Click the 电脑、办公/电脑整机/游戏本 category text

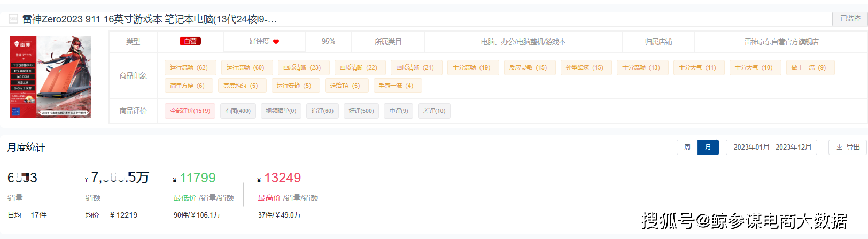coord(523,42)
